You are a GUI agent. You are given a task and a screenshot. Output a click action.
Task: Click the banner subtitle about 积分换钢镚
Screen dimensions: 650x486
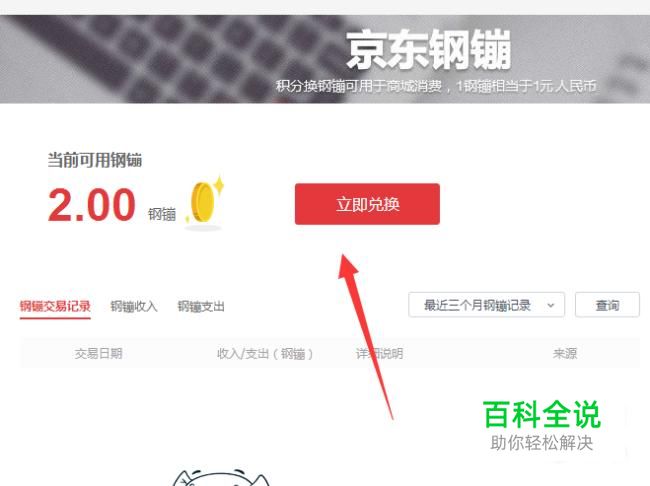pyautogui.click(x=436, y=86)
